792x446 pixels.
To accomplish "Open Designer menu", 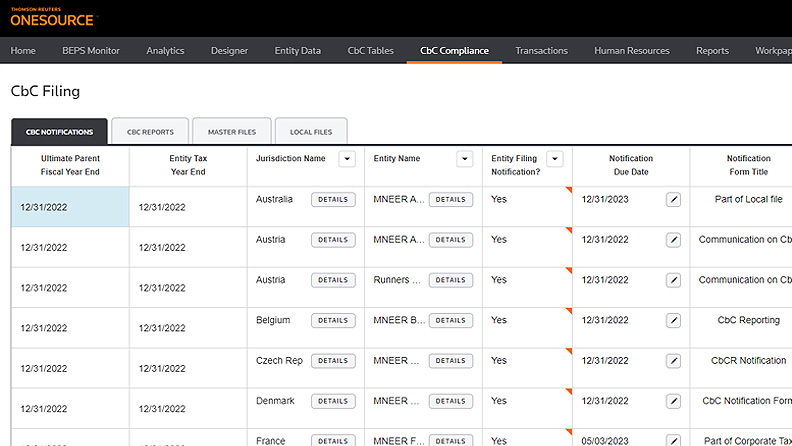I will tap(229, 51).
